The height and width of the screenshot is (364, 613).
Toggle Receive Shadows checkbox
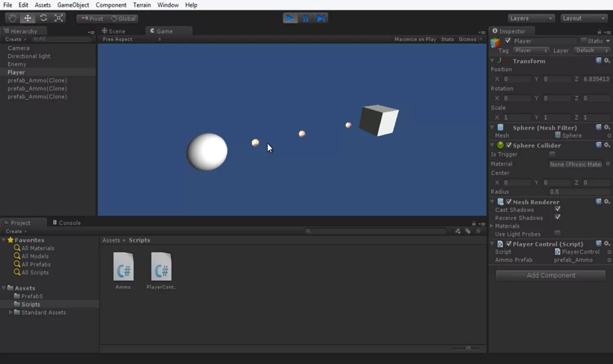tap(557, 217)
